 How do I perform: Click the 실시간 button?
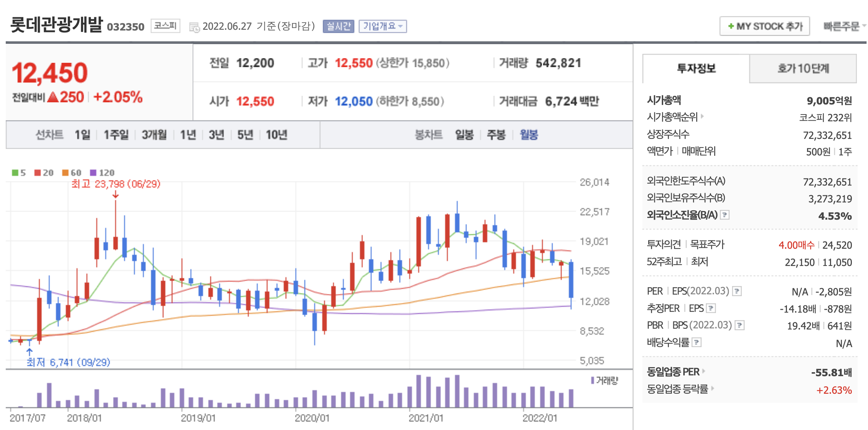[338, 26]
